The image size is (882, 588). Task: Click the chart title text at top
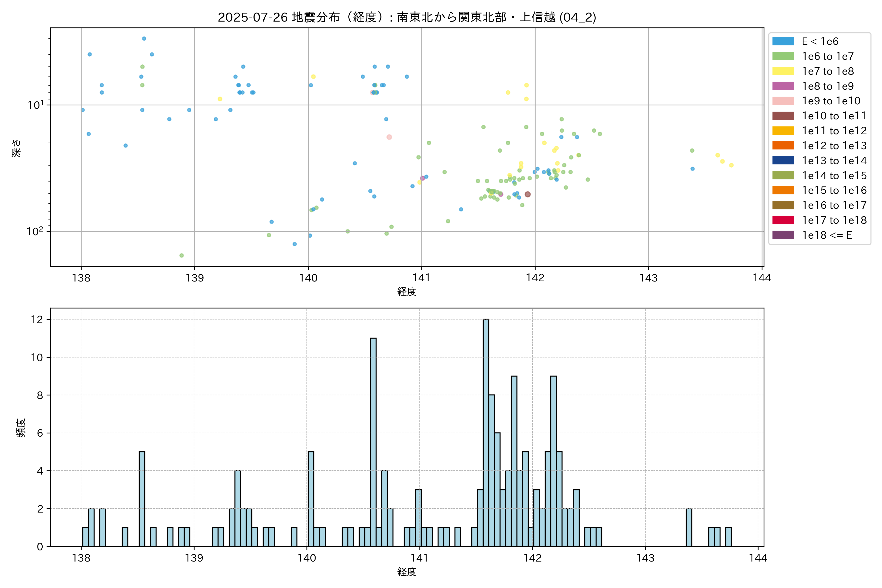coord(407,17)
